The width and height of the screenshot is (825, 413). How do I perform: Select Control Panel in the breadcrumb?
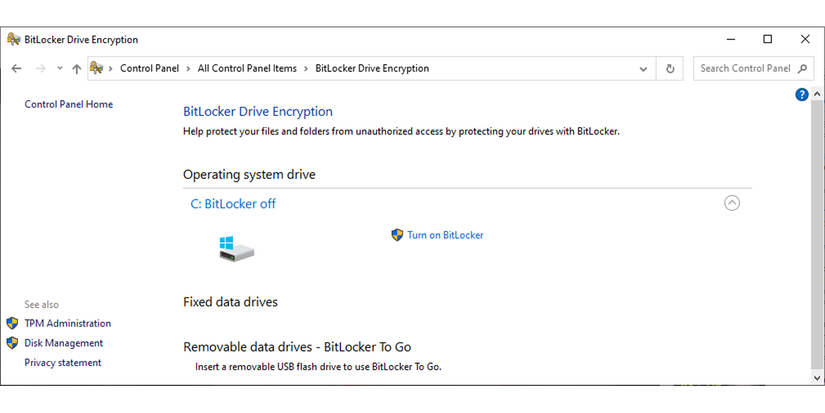tap(149, 69)
